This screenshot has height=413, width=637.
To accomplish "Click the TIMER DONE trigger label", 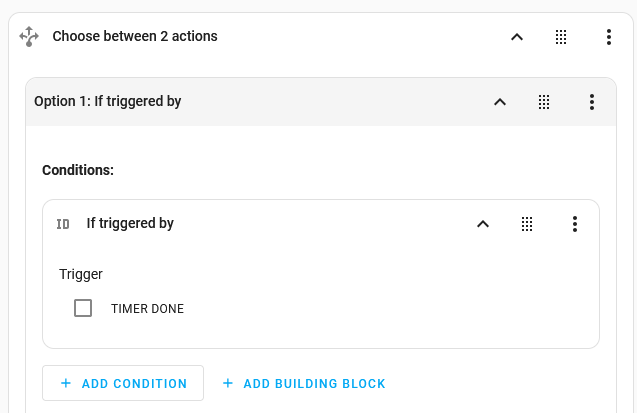I will [x=147, y=309].
